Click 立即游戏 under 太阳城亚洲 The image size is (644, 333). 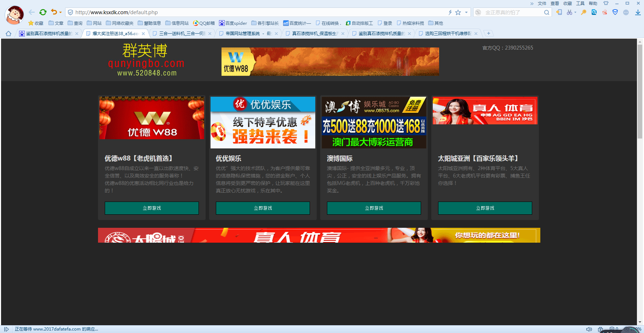485,208
